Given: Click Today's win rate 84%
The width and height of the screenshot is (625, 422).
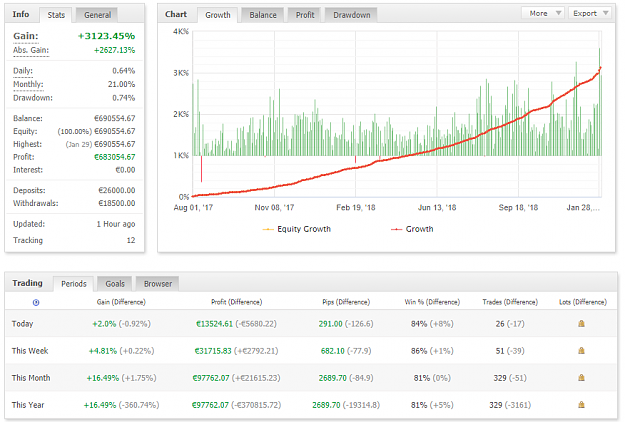Looking at the screenshot, I should [x=419, y=324].
